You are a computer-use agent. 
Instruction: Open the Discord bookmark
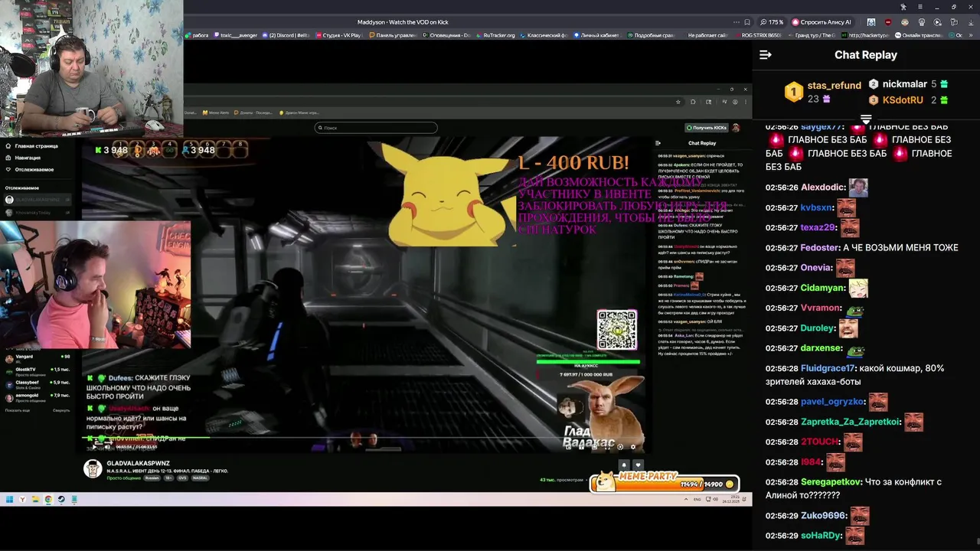[x=286, y=35]
